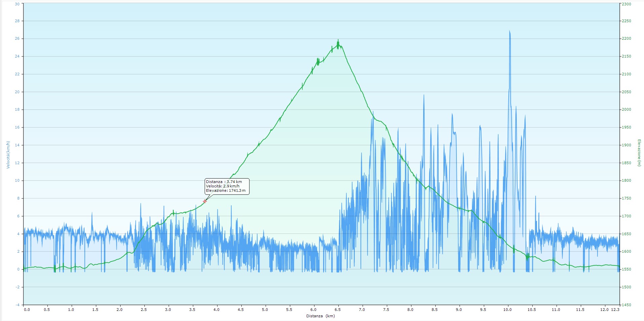This screenshot has width=644, height=321.
Task: Click the Distanza (km) axis title
Action: 320,316
